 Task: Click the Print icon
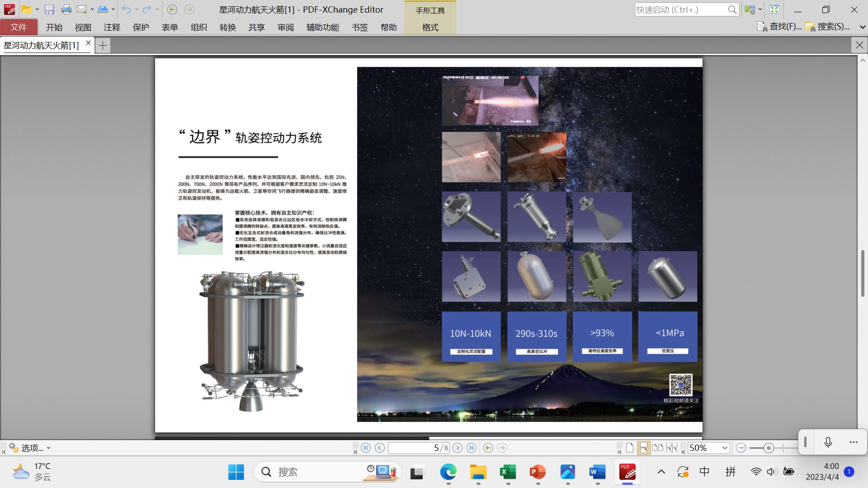(66, 9)
